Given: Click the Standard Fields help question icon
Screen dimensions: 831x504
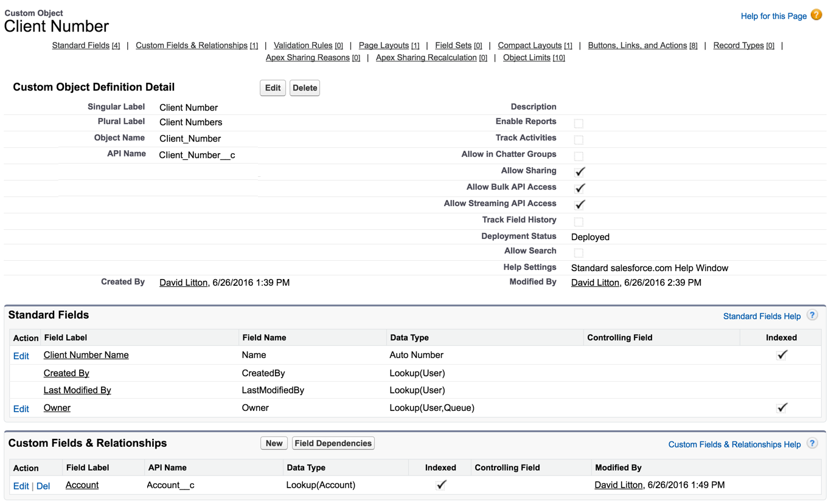Looking at the screenshot, I should click(812, 315).
